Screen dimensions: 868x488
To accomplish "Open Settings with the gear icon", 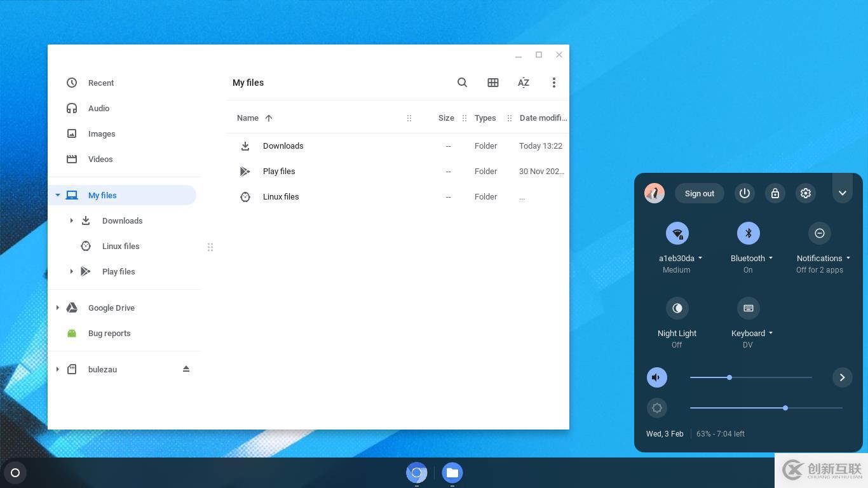I will 806,193.
